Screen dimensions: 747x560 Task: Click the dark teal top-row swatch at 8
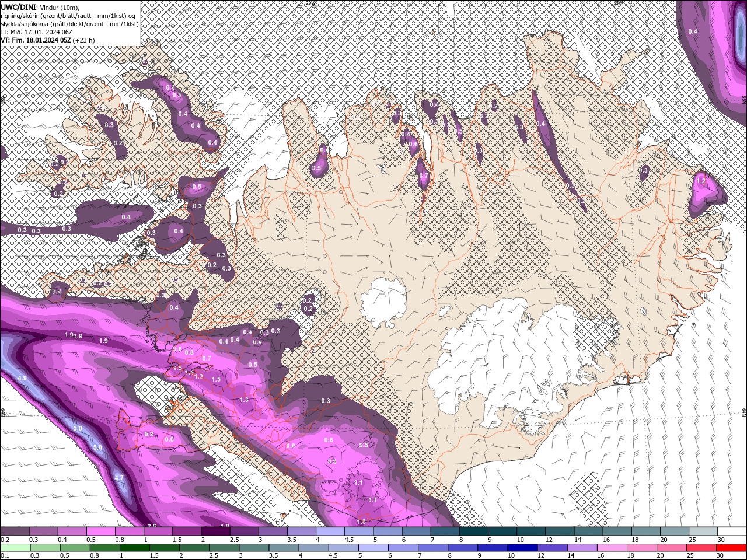tap(474, 531)
